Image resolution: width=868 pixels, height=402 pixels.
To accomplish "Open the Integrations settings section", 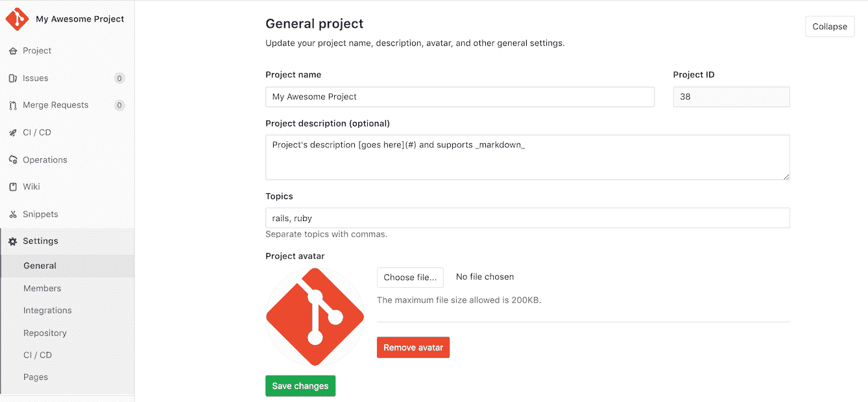I will [47, 310].
